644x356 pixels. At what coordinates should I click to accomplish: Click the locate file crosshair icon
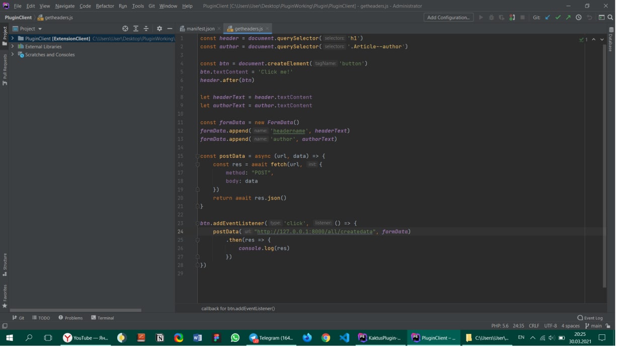(125, 29)
